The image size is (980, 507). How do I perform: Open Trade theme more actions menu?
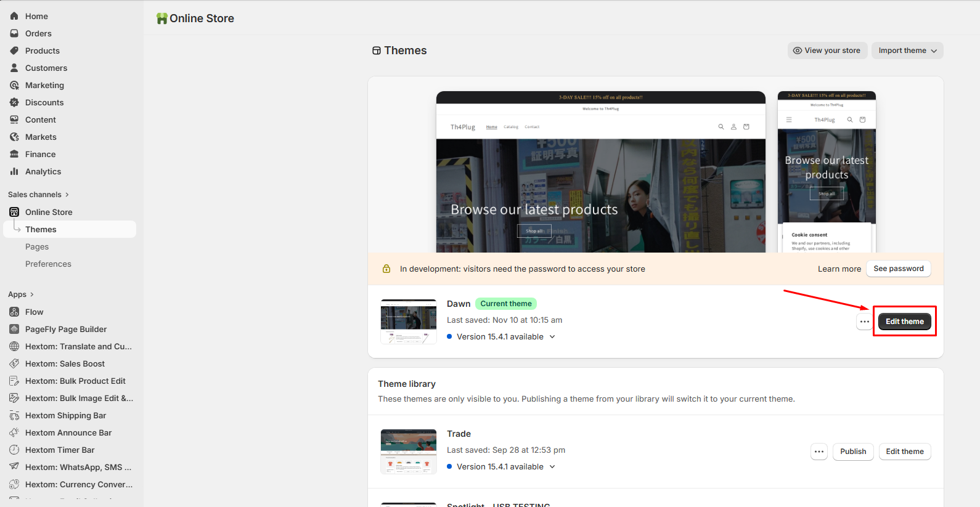819,452
